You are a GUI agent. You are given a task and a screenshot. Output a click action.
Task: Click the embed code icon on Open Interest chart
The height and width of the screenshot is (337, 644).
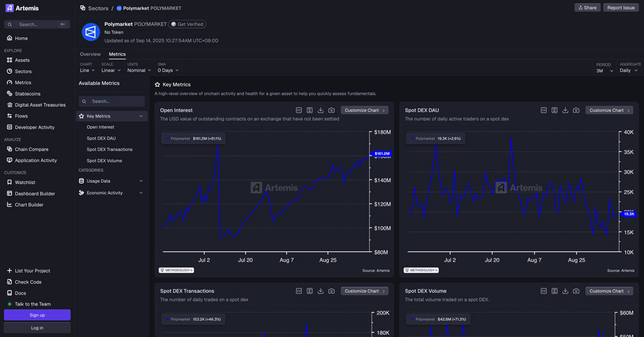click(299, 111)
